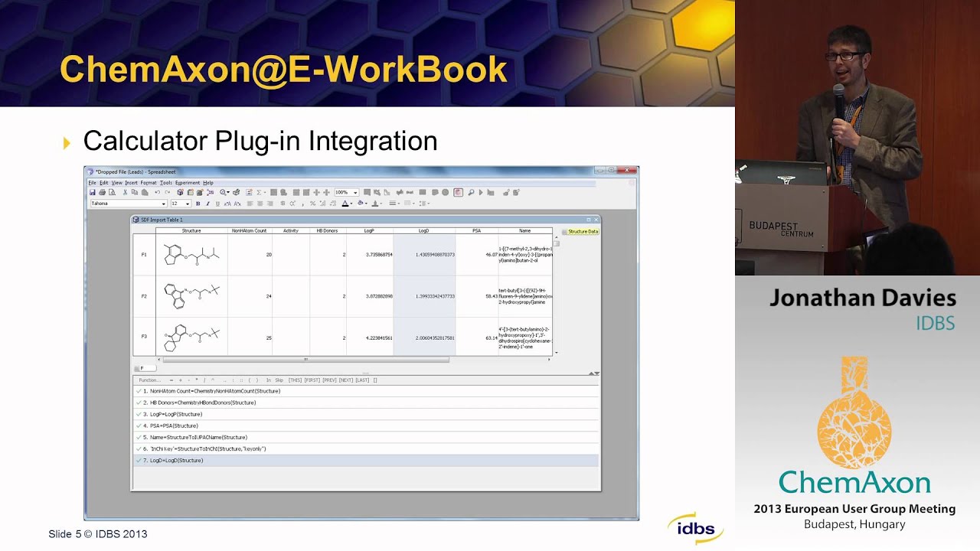The width and height of the screenshot is (980, 551).
Task: Click the Play arrow icon in the toolbar
Action: (x=481, y=192)
